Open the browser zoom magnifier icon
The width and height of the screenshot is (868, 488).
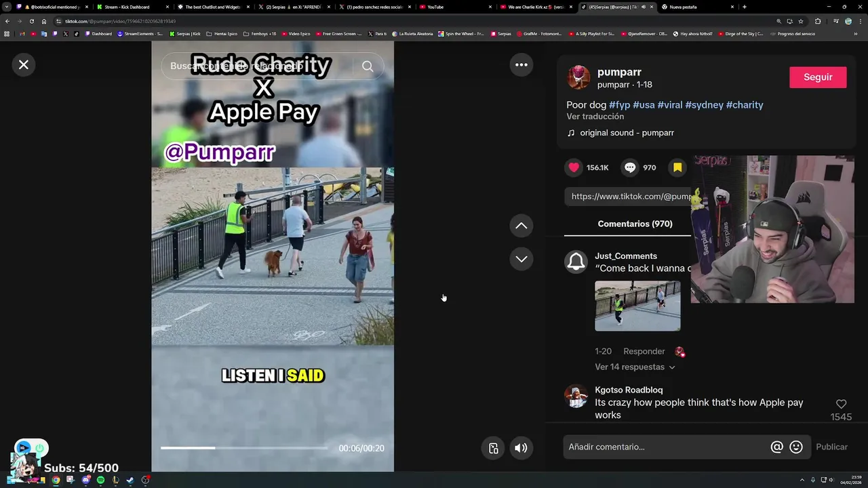[x=778, y=21]
